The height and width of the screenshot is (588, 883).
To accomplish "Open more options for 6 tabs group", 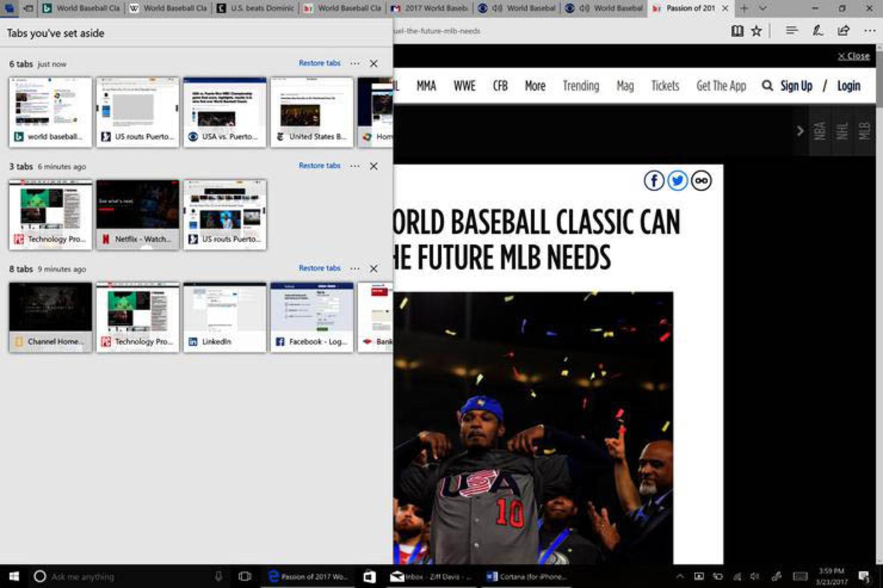I will tap(355, 63).
